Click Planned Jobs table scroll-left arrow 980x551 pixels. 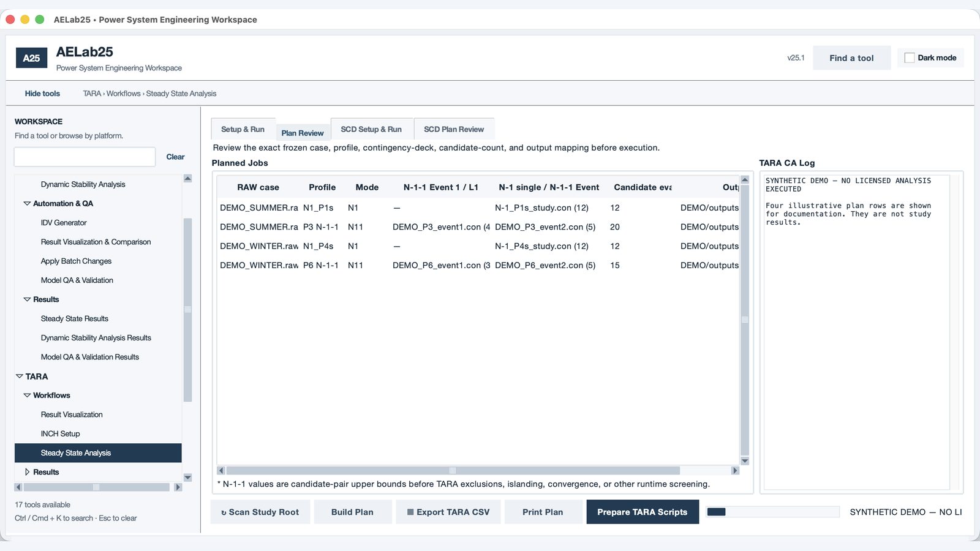221,471
